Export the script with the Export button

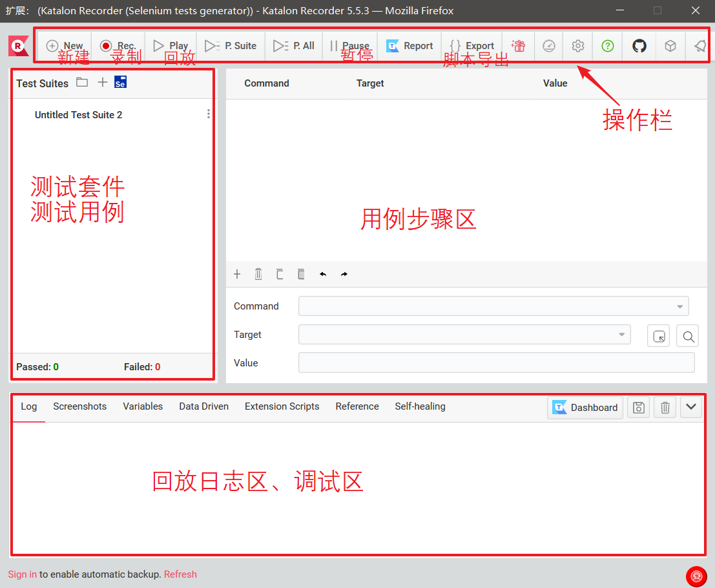click(471, 46)
